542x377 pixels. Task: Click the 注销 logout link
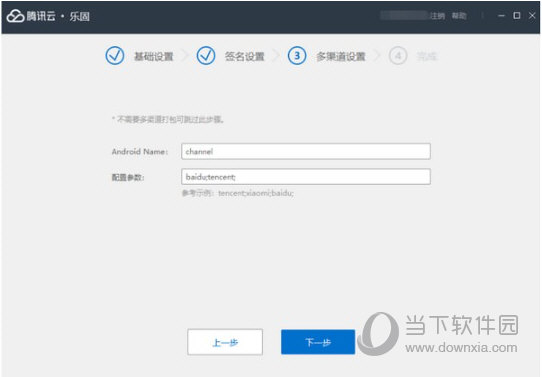click(x=438, y=16)
